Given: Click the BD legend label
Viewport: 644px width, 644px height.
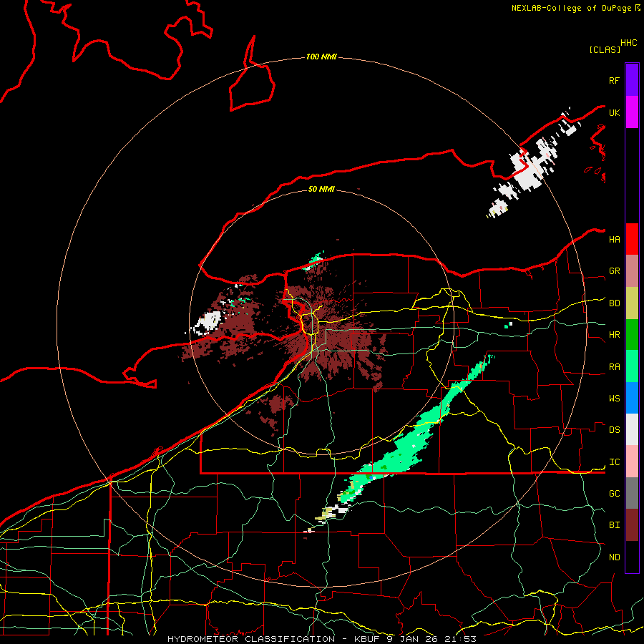Looking at the screenshot, I should [614, 303].
